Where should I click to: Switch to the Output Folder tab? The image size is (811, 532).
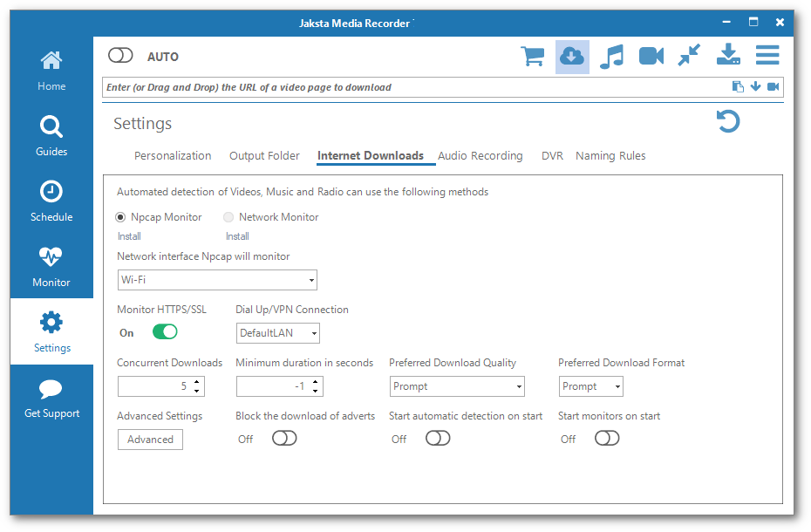264,156
